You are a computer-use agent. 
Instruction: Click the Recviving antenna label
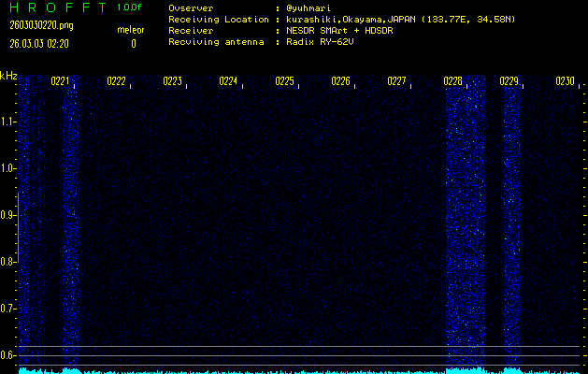(x=216, y=42)
